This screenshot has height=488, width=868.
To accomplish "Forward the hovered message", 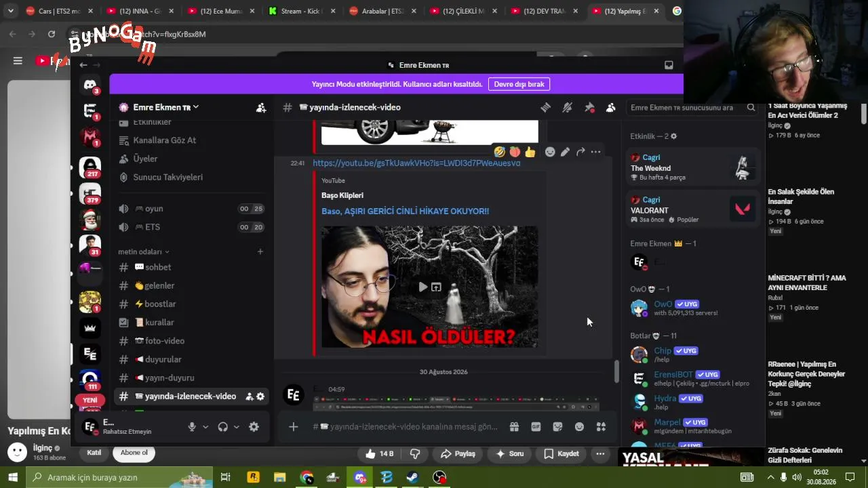I will 580,152.
